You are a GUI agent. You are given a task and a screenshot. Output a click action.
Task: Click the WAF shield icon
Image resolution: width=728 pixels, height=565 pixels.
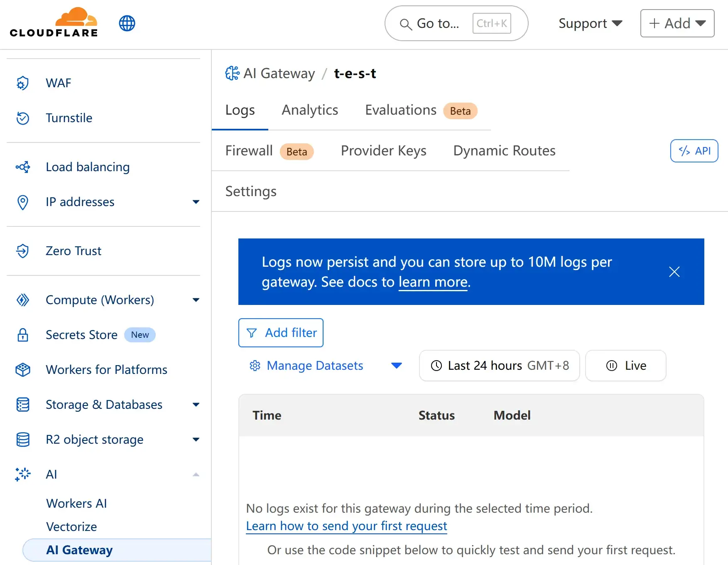click(x=23, y=83)
